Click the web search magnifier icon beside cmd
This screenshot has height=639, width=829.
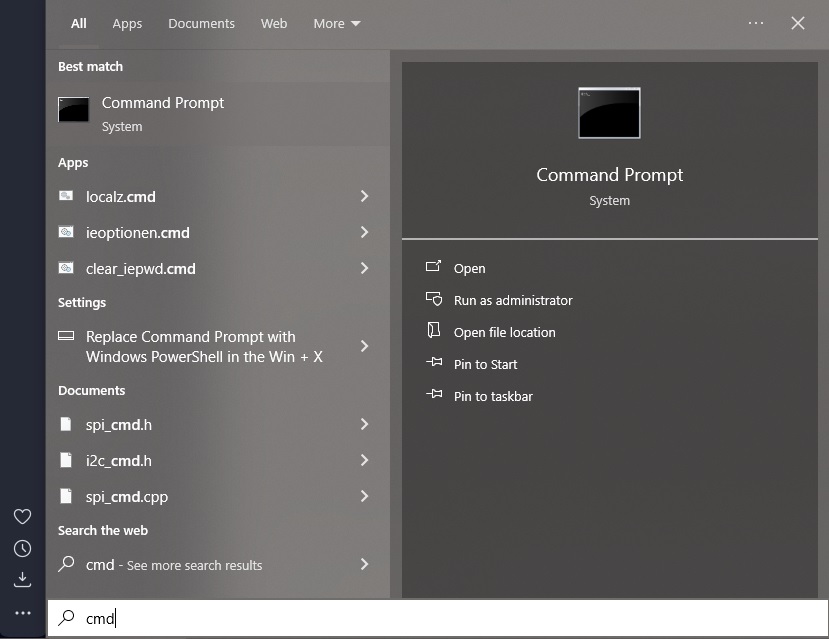click(x=66, y=564)
